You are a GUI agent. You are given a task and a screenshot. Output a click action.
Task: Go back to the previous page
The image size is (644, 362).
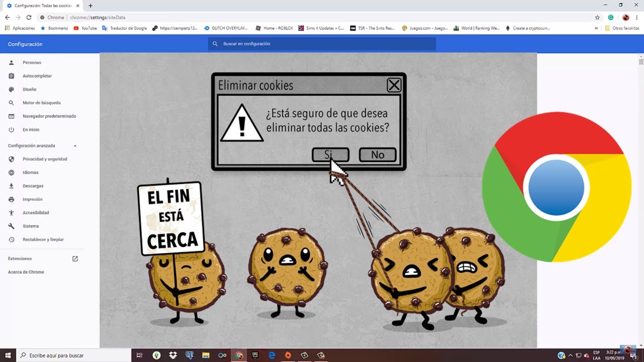click(7, 18)
